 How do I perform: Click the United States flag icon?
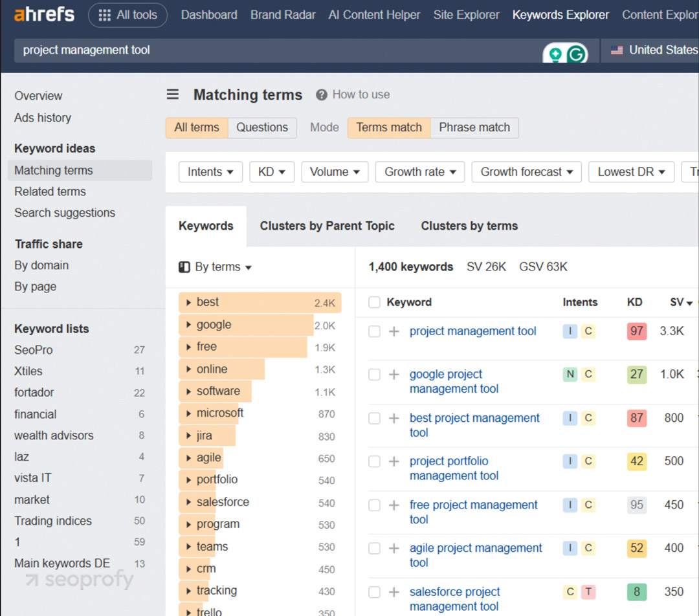pyautogui.click(x=617, y=50)
